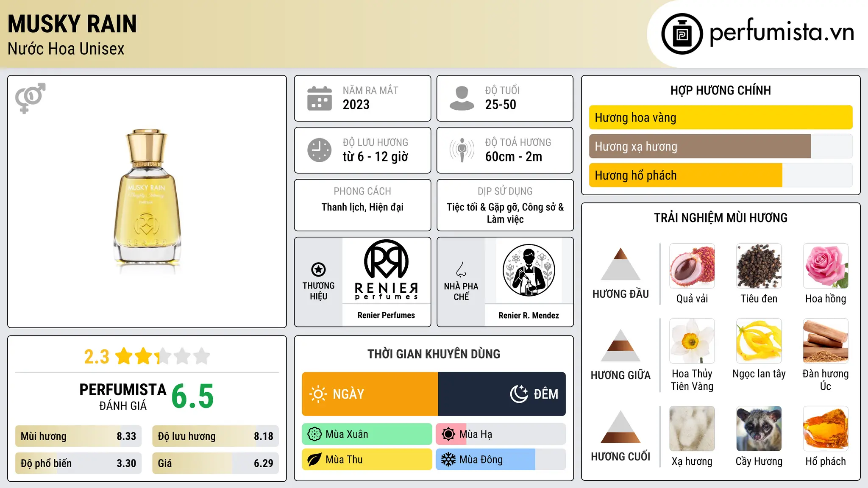Click the Nước Hoa Unisex subtitle
868x488 pixels.
point(66,49)
